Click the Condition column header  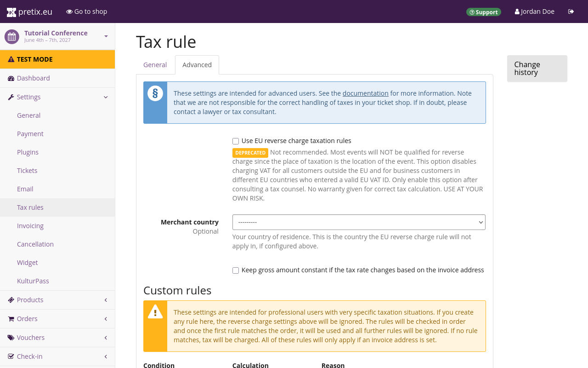click(159, 365)
